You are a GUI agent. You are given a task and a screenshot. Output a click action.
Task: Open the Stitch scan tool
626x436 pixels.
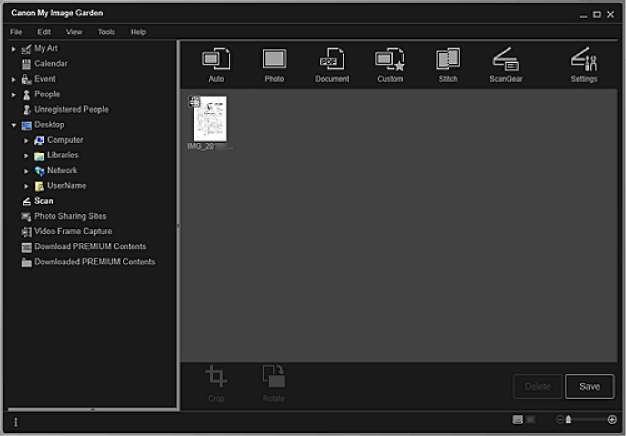[x=448, y=61]
